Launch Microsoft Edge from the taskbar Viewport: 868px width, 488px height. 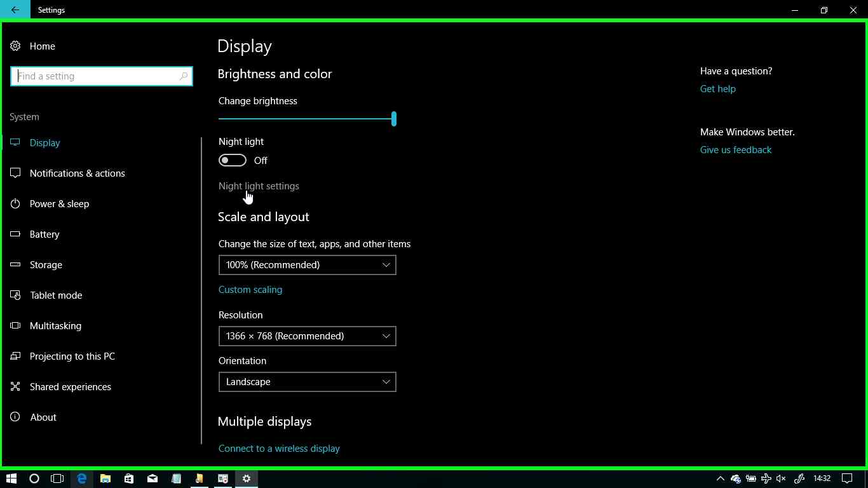pyautogui.click(x=81, y=478)
